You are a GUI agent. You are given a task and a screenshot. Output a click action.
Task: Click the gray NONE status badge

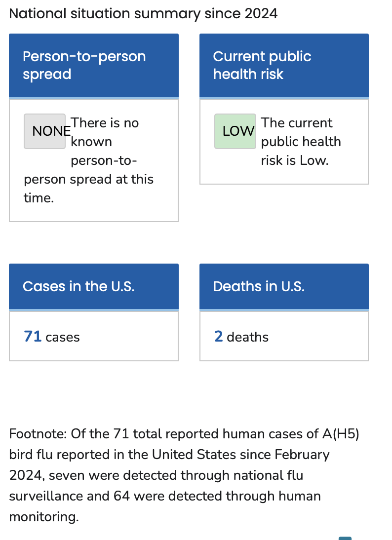coord(45,131)
